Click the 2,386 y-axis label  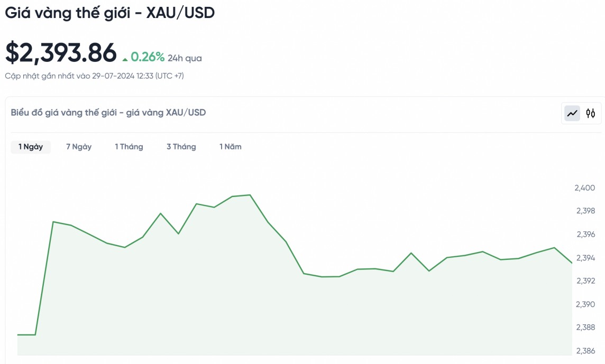tap(584, 351)
